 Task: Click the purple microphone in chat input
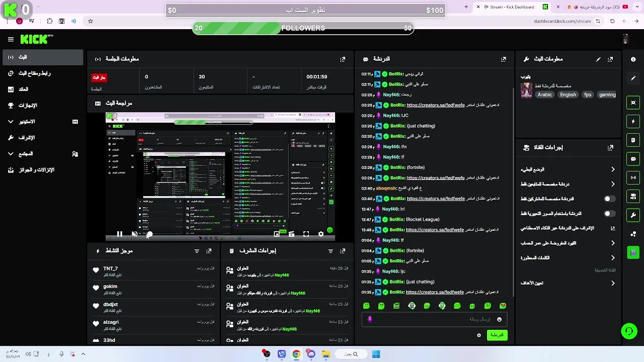tap(370, 319)
